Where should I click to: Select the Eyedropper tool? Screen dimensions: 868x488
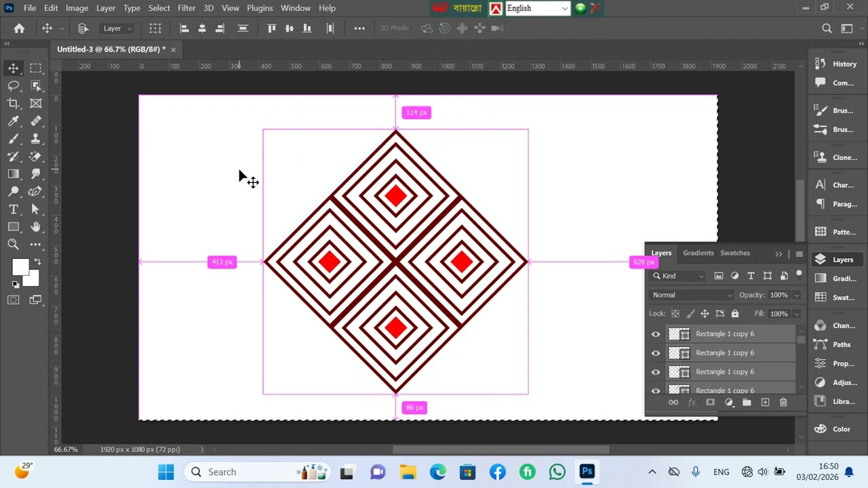tap(14, 121)
